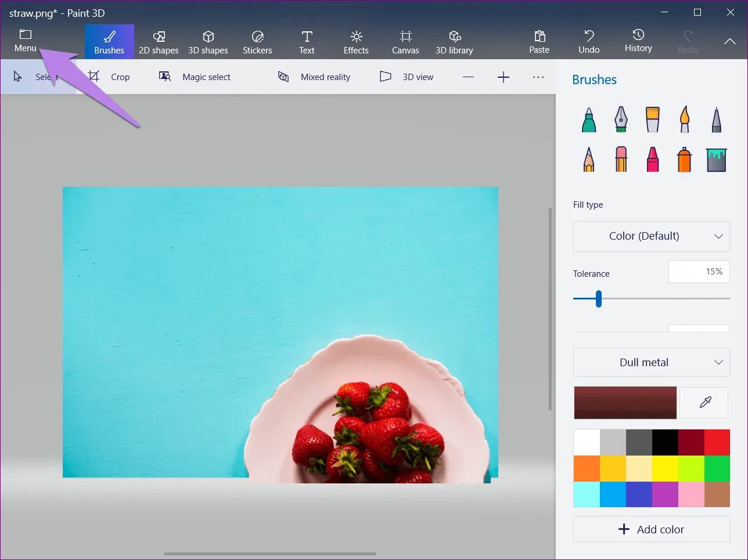Open the more options ellipsis
The height and width of the screenshot is (560, 748).
(x=538, y=77)
